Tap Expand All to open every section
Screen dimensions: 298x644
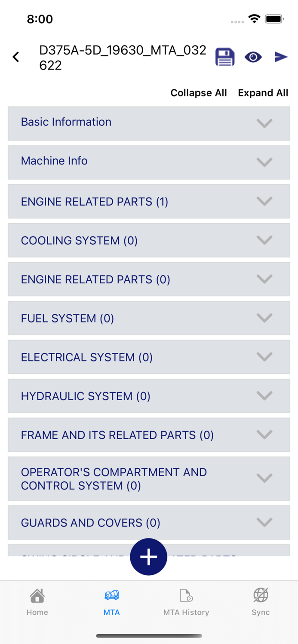(x=263, y=93)
